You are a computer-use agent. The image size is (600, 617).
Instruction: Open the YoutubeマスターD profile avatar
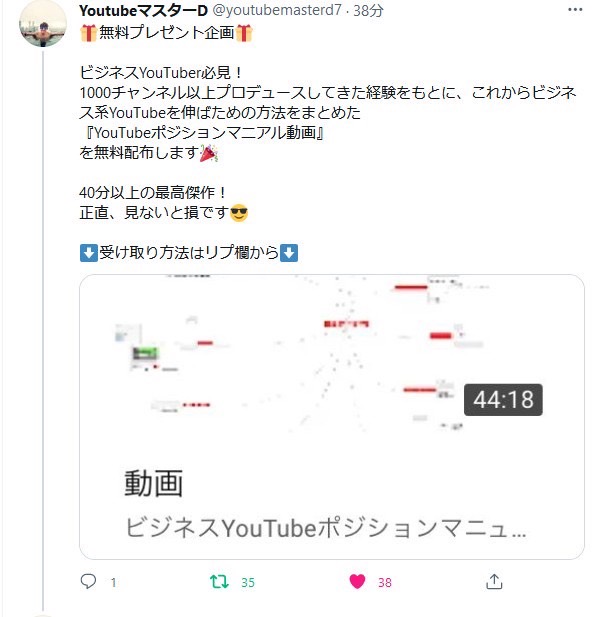coord(43,23)
